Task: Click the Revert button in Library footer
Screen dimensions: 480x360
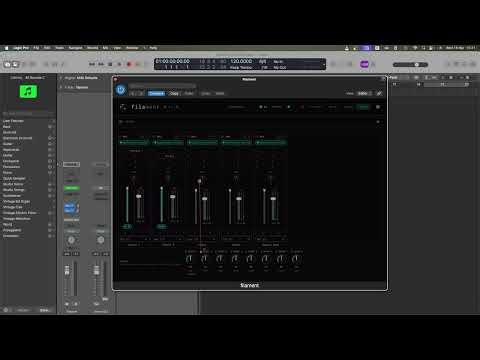Action: (x=23, y=310)
